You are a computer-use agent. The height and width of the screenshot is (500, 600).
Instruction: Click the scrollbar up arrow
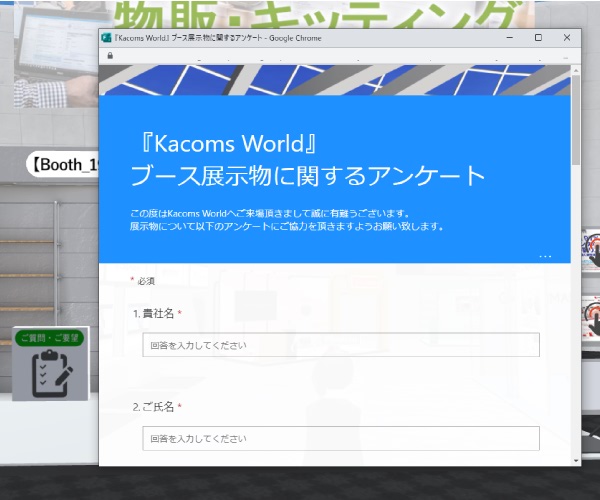576,71
